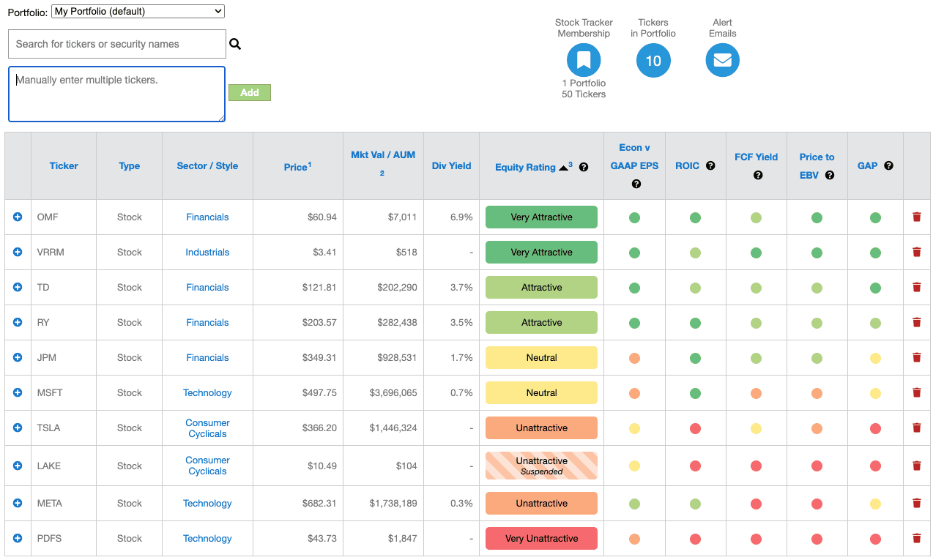Click OMF Very Attractive rating badge
944x560 pixels.
click(x=541, y=217)
